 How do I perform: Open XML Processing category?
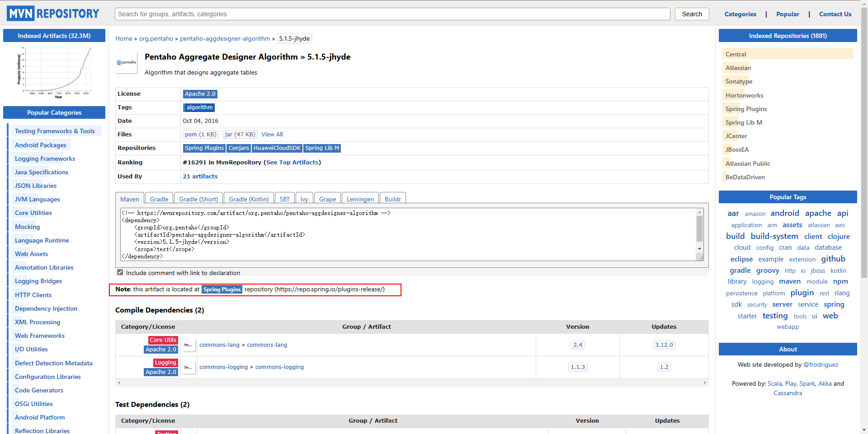click(38, 322)
